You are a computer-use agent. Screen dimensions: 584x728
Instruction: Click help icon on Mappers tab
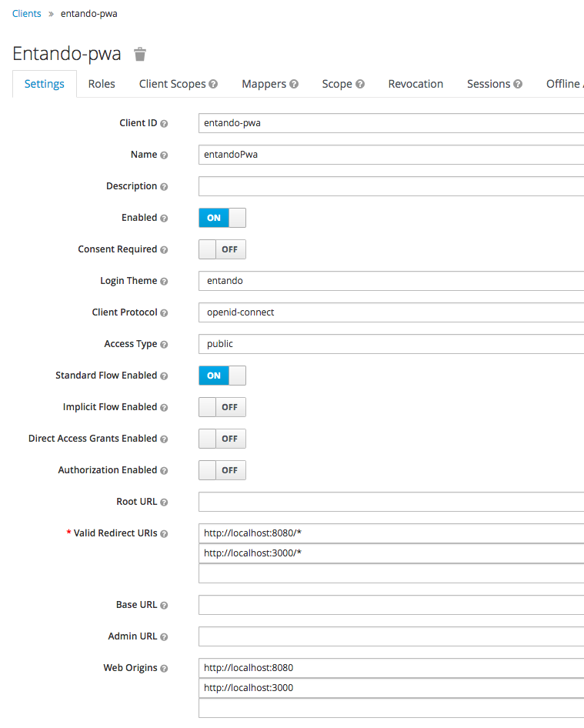pos(294,84)
